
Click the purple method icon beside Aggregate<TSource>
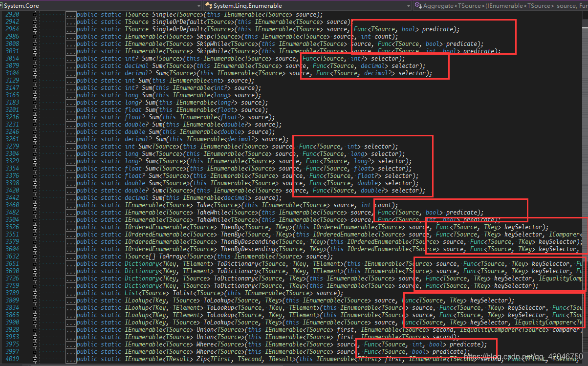click(x=417, y=4)
